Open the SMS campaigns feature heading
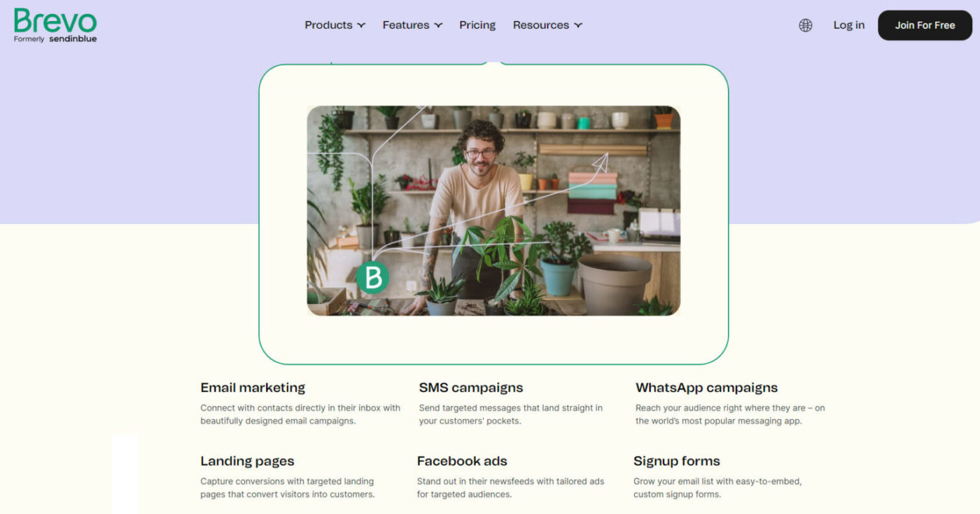980x514 pixels. (471, 387)
